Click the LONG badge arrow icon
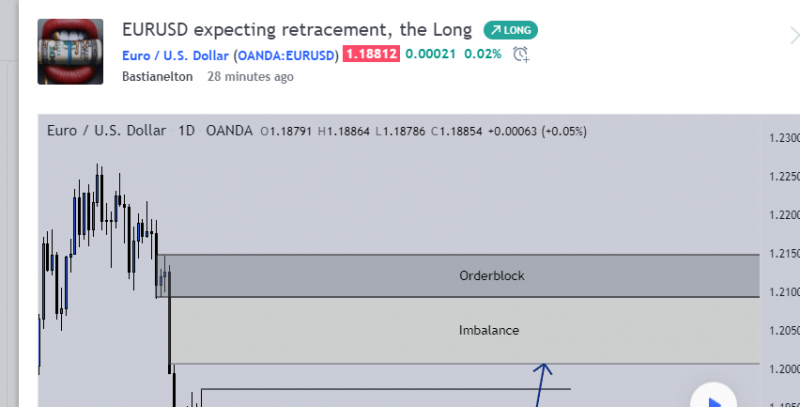The width and height of the screenshot is (800, 407). click(x=494, y=30)
